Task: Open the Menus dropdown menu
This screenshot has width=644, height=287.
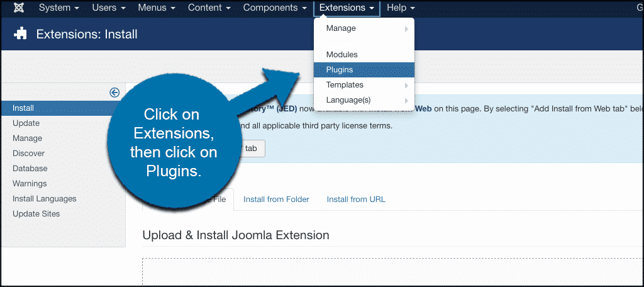Action: pos(157,8)
